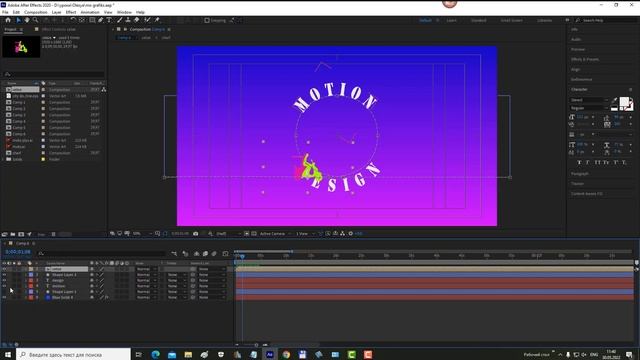Toggle All Caps button in Character panel

pyautogui.click(x=598, y=162)
